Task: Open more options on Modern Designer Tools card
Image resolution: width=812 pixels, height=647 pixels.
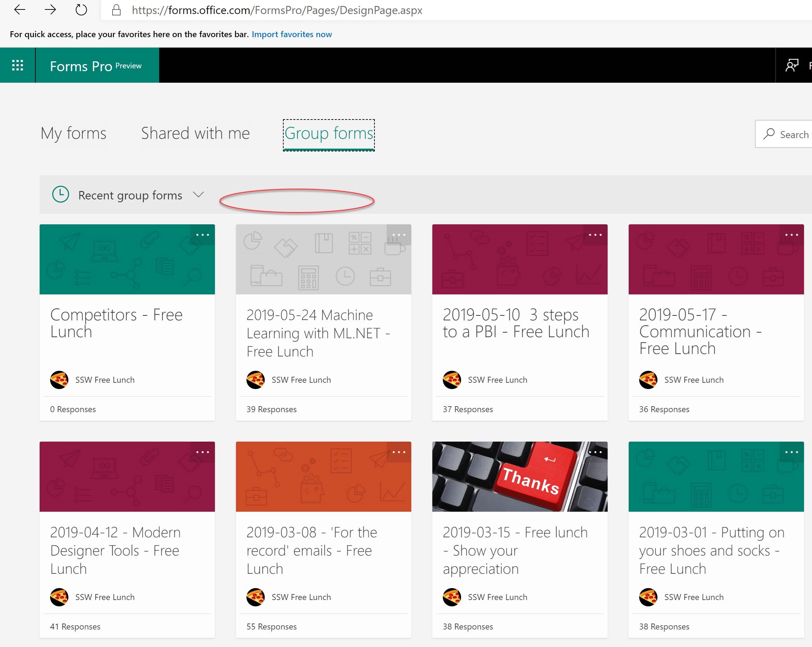Action: click(202, 452)
